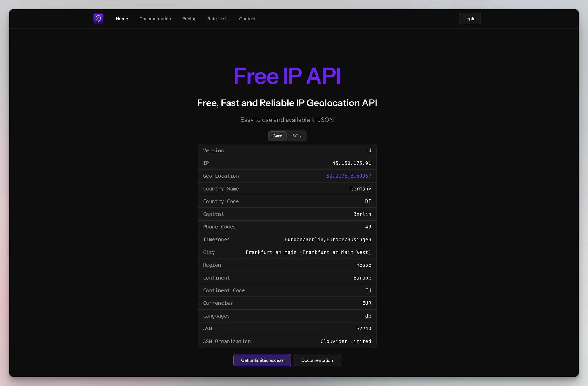Click the Login button
588x386 pixels.
(x=470, y=19)
